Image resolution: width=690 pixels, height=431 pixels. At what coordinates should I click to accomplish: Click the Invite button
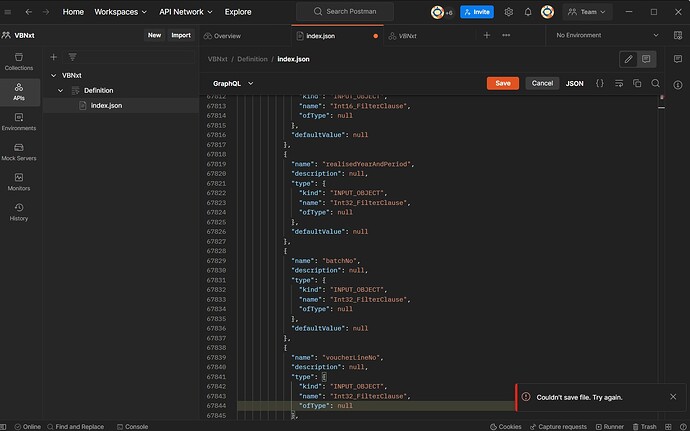coord(477,12)
